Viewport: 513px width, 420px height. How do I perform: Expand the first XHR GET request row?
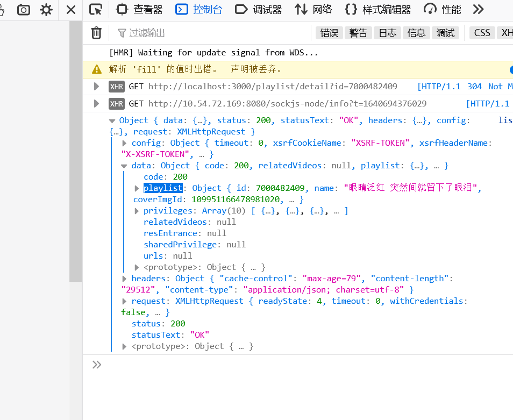pyautogui.click(x=96, y=86)
